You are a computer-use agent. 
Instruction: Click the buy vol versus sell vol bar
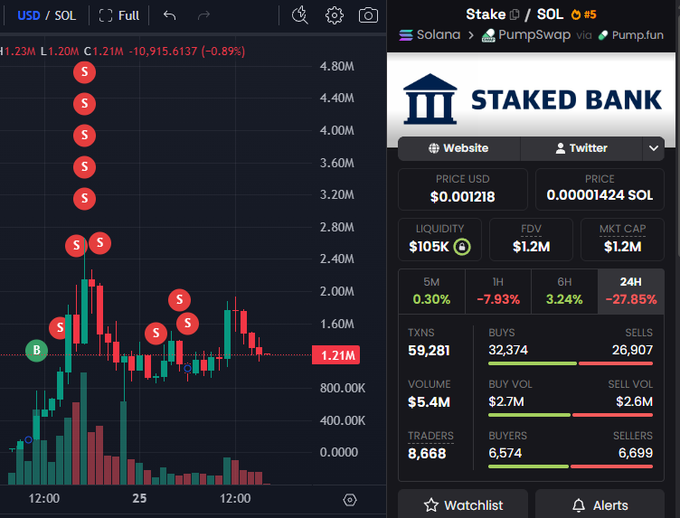tap(570, 415)
